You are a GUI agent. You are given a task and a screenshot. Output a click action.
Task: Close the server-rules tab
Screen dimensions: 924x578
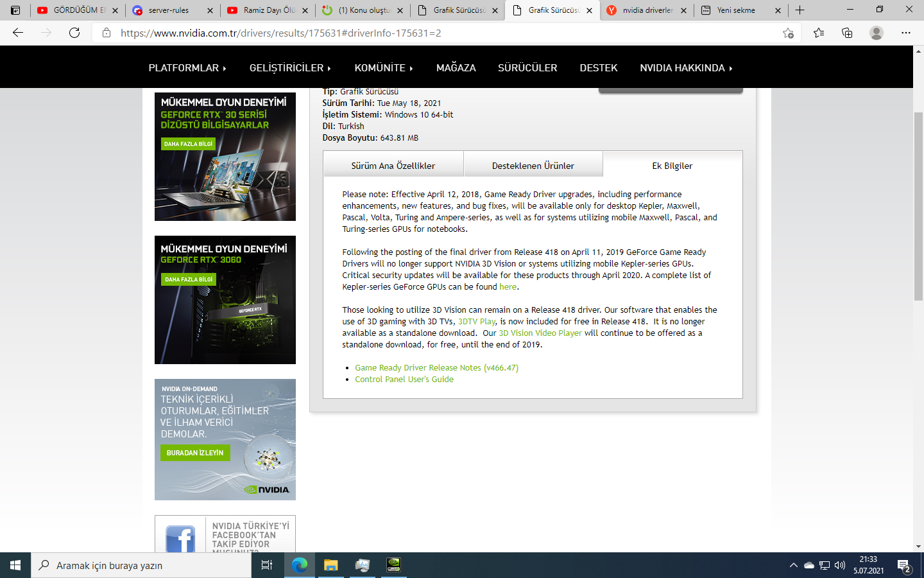coord(210,10)
